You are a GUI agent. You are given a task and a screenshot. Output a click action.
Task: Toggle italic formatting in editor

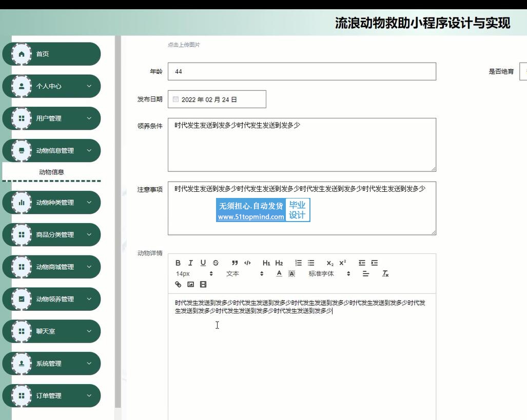(190, 263)
